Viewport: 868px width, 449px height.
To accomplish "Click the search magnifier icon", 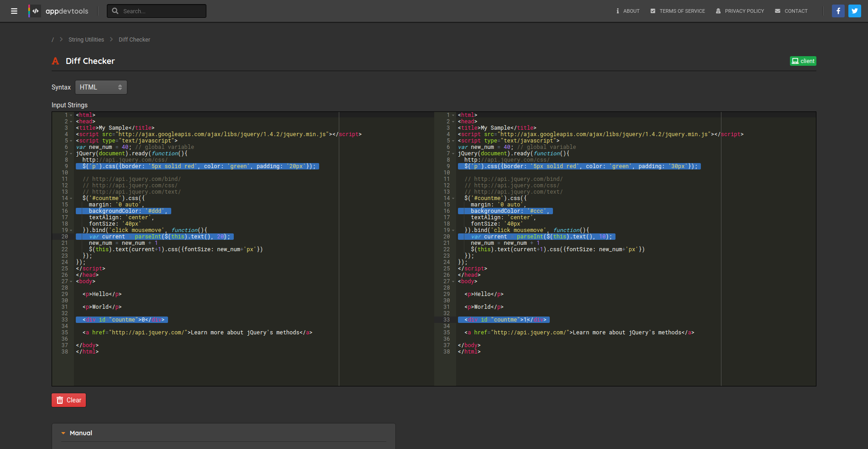I will [x=115, y=11].
